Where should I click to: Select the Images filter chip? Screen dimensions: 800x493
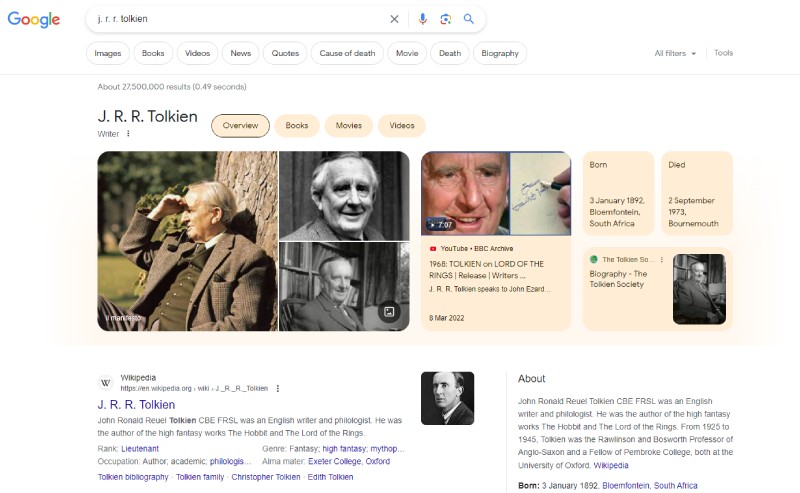[108, 53]
